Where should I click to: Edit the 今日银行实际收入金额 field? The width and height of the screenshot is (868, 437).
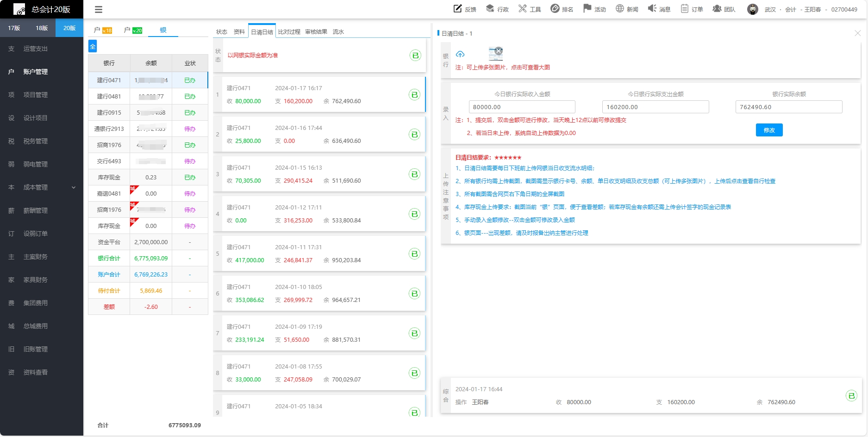[x=522, y=107]
